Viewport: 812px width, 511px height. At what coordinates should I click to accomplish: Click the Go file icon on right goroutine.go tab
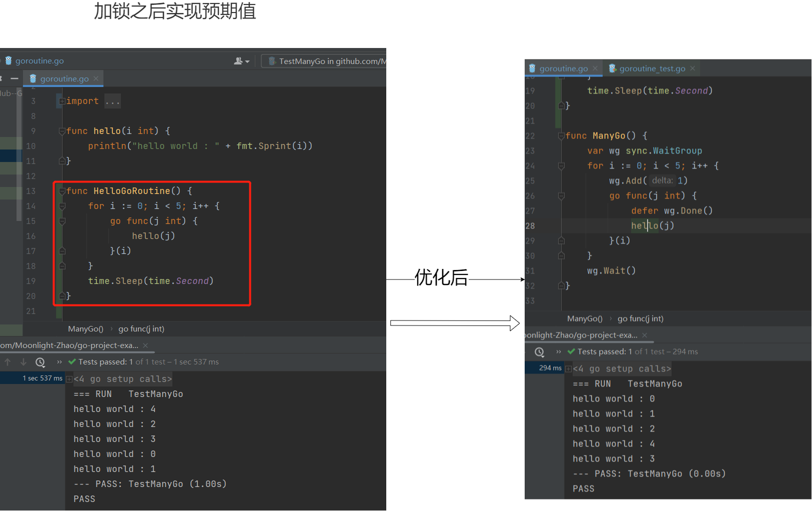coord(532,68)
